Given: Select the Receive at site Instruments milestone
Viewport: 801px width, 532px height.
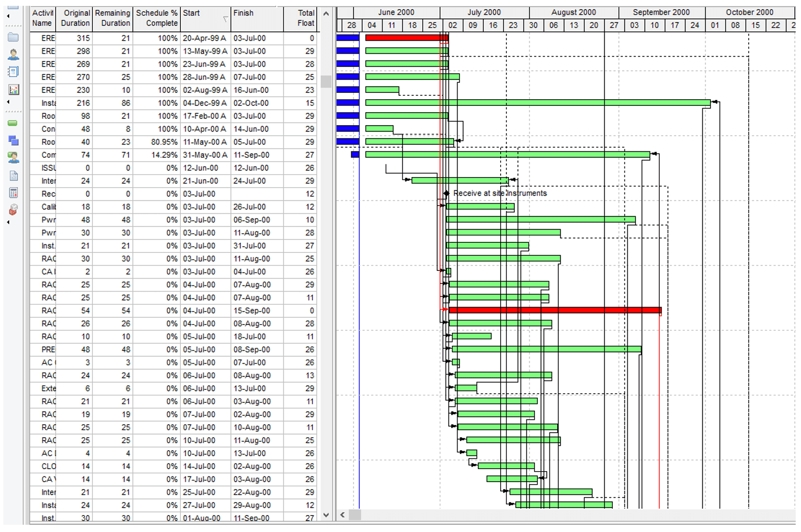Looking at the screenshot, I should 447,193.
